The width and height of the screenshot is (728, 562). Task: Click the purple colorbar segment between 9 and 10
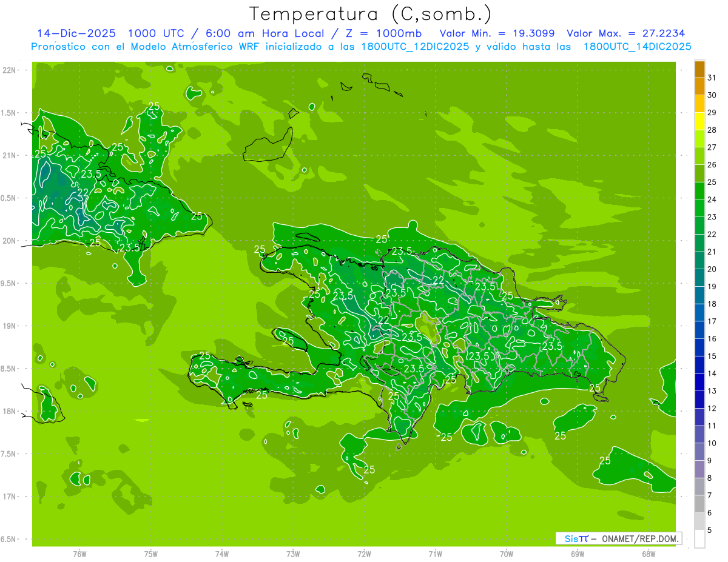[x=699, y=452]
